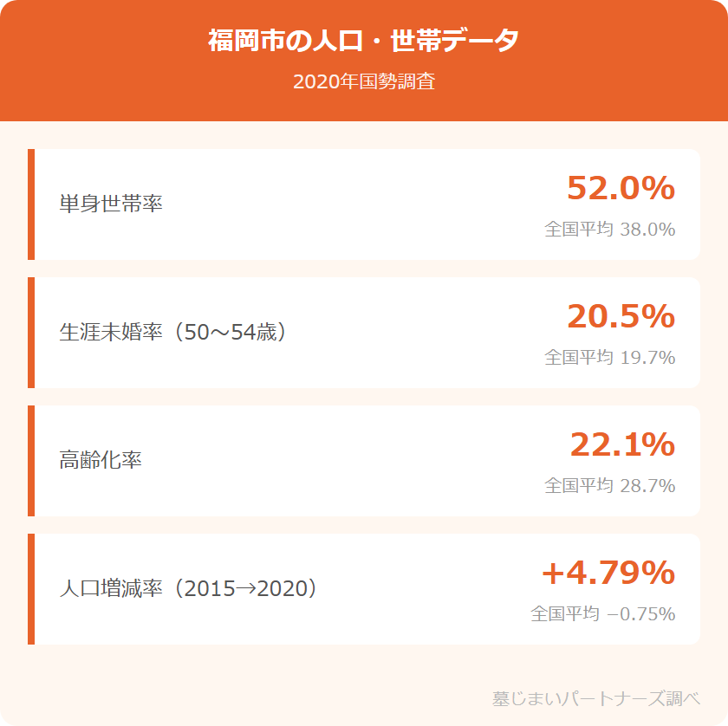Click the 高齢化率 label

(101, 461)
